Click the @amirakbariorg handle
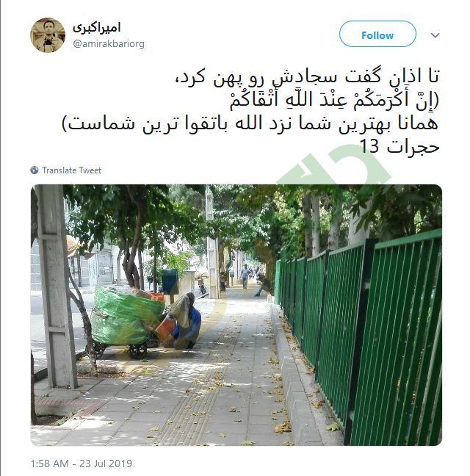This screenshot has height=476, width=470. tap(109, 44)
